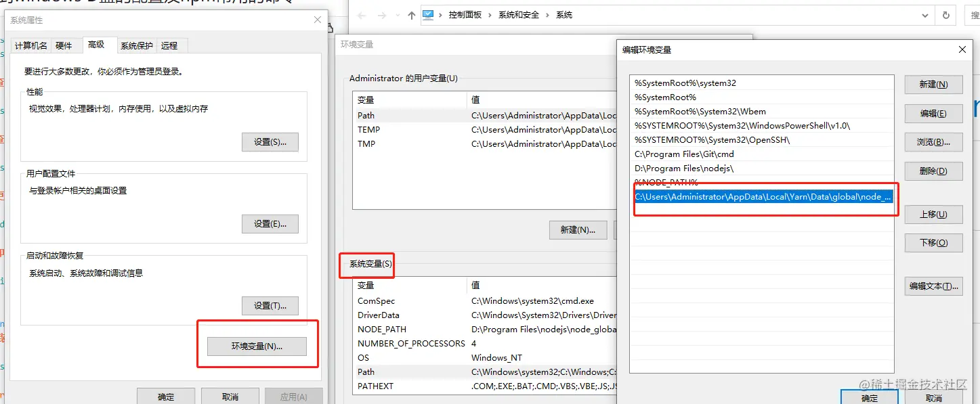Switch to the 计算机名 tab
Image resolution: width=980 pixels, height=404 pixels.
point(31,45)
